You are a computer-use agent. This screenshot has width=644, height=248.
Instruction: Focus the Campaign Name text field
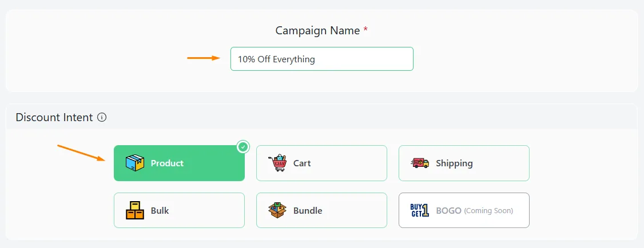pos(321,59)
